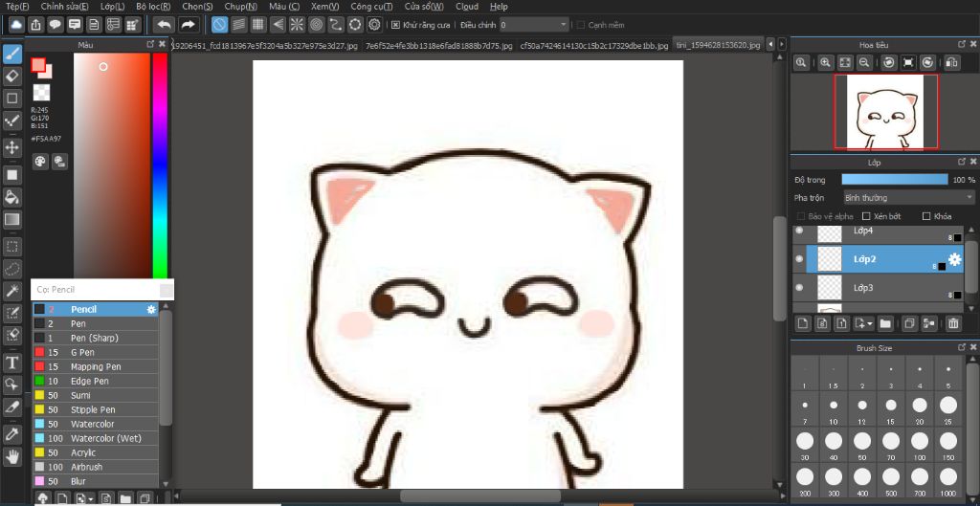This screenshot has width=980, height=506.
Task: Enable the concentric circle snap guide
Action: tap(316, 25)
